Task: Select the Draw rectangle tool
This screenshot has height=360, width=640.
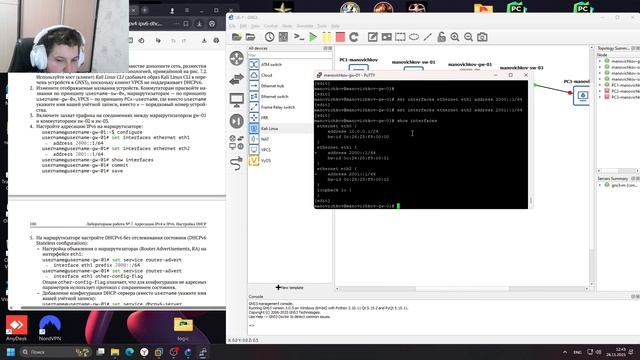Action: (400, 37)
